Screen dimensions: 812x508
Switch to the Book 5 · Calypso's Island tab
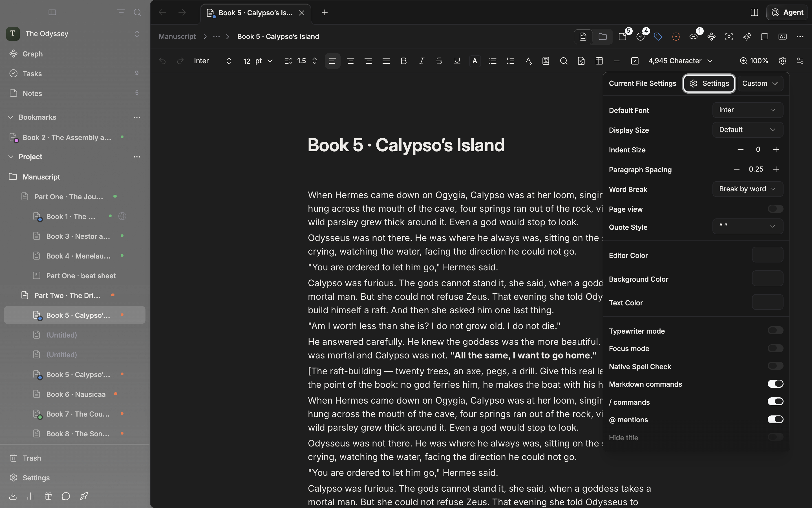(x=256, y=13)
